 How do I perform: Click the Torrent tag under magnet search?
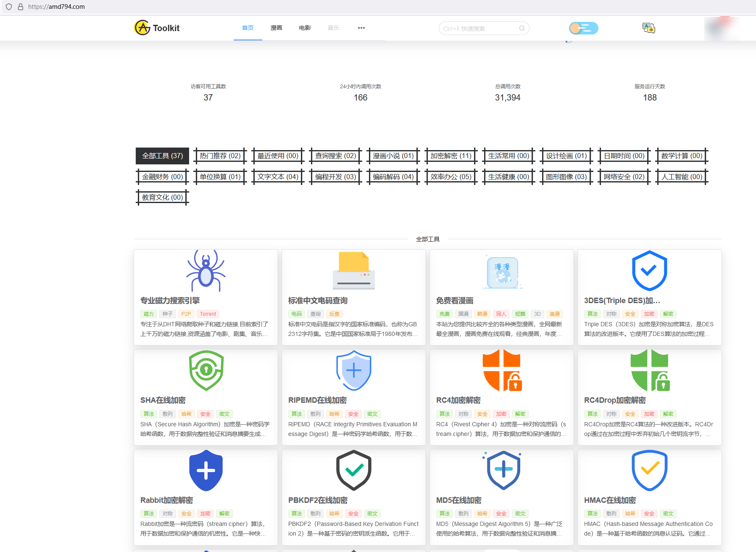click(x=208, y=314)
